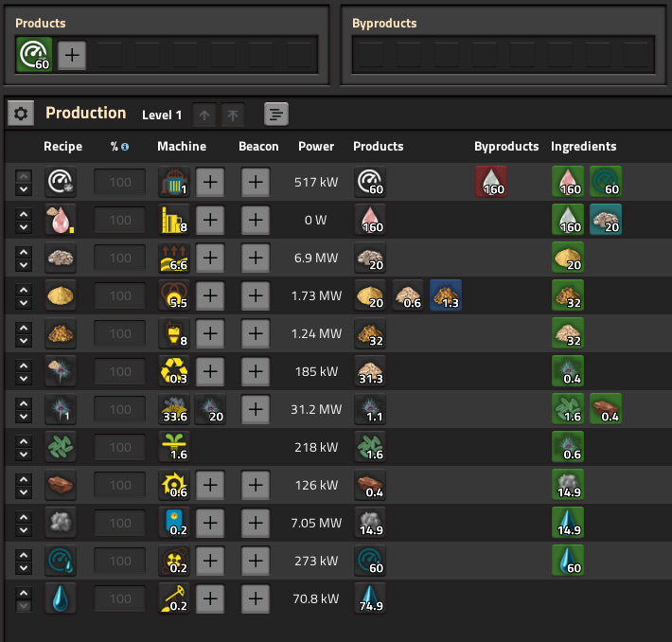672x642 pixels.
Task: Move the 0 W row up
Action: coord(24,214)
